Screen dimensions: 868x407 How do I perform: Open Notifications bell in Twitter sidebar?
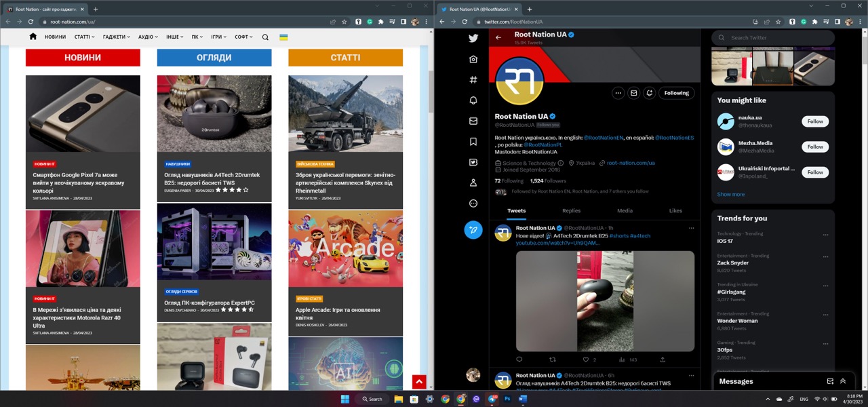(x=473, y=100)
